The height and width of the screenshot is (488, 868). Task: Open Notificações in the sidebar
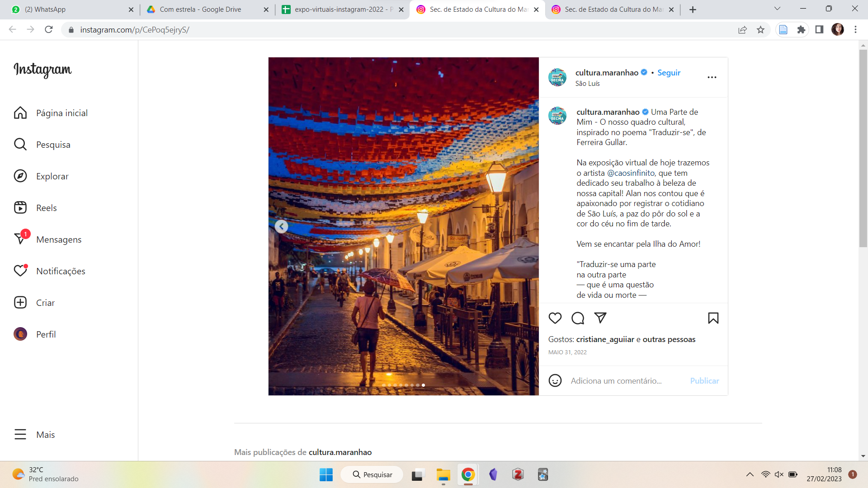point(60,271)
